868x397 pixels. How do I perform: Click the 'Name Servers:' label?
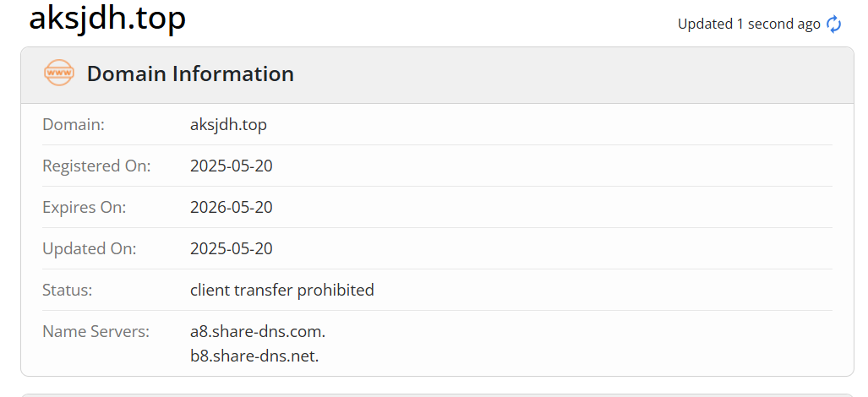[x=96, y=332]
